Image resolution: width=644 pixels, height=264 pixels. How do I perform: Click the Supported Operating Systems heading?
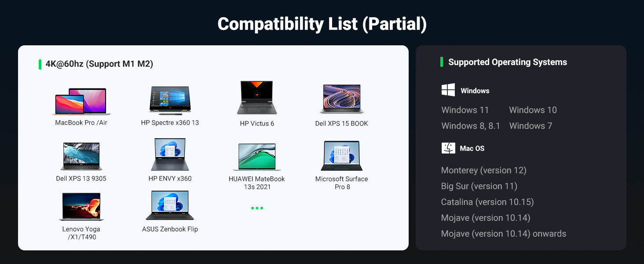click(x=507, y=62)
